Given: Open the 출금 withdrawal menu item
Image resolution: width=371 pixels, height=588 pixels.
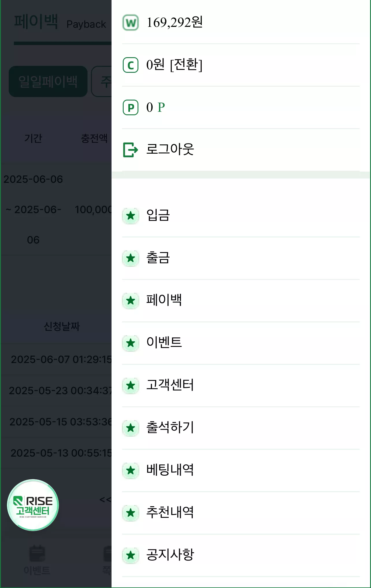Looking at the screenshot, I should tap(241, 258).
